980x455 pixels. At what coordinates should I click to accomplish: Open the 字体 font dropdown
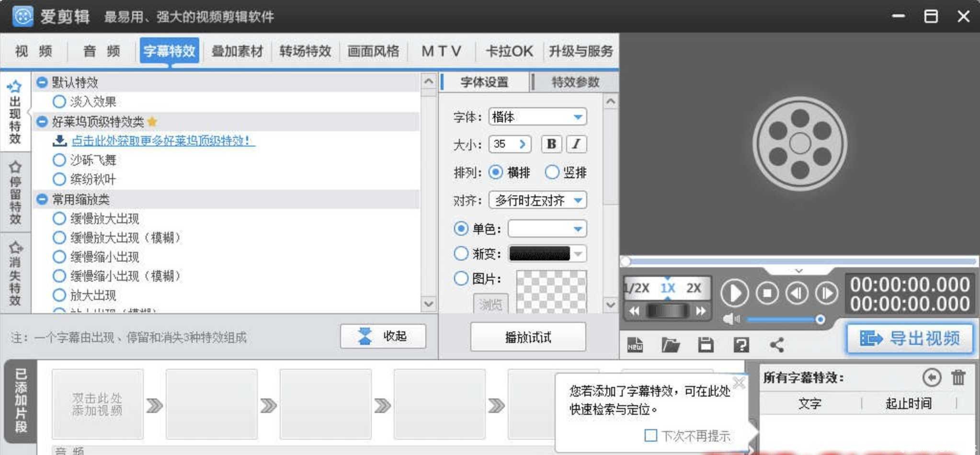tap(537, 117)
